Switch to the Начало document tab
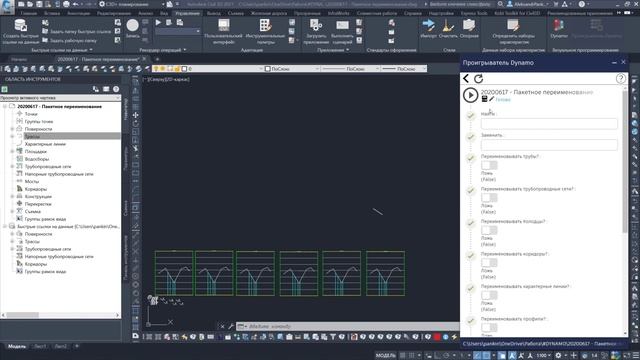 (19, 59)
